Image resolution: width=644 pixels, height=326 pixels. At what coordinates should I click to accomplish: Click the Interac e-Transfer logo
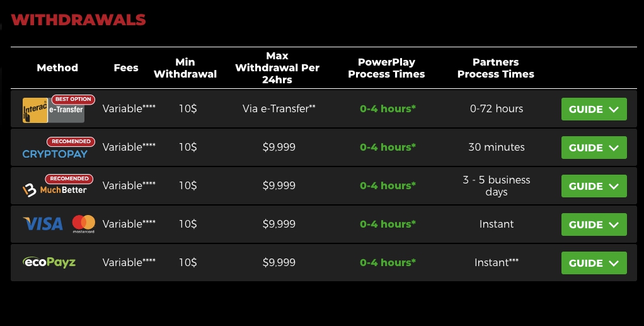point(54,110)
